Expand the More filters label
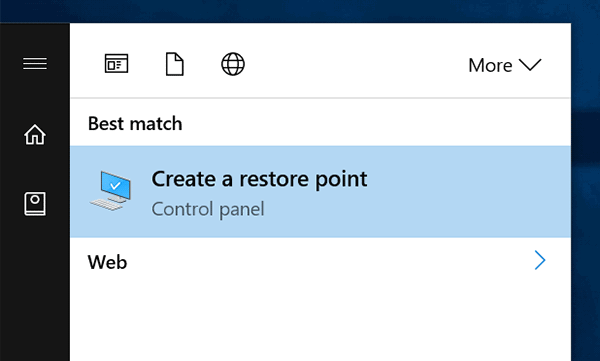 tap(490, 65)
